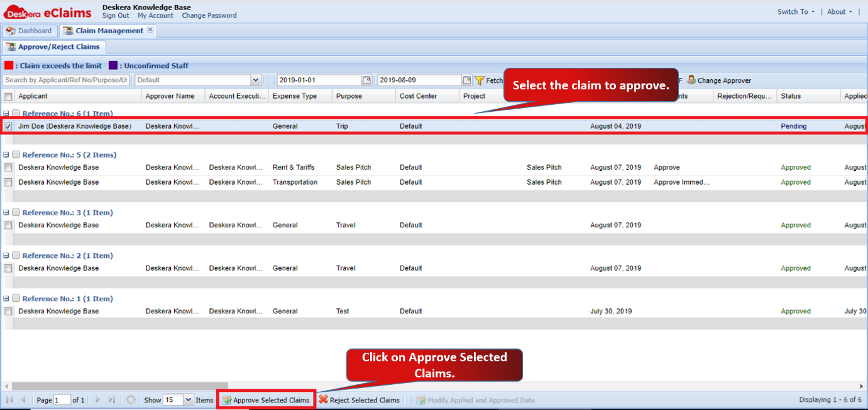Viewport: 868px width, 410px height.
Task: Tick the Rent & Tariffs claim checkbox
Action: (x=8, y=168)
